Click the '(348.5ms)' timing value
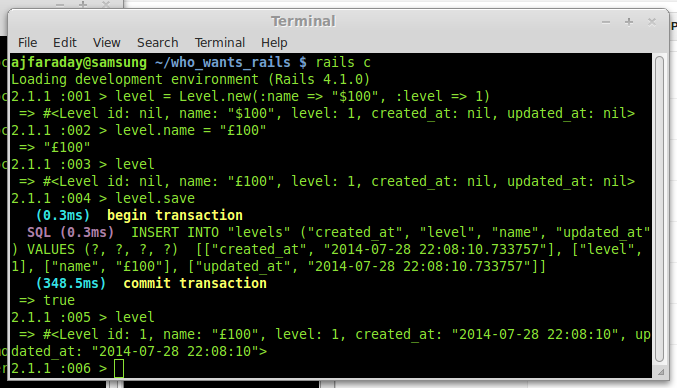The height and width of the screenshot is (388, 677). click(x=71, y=284)
